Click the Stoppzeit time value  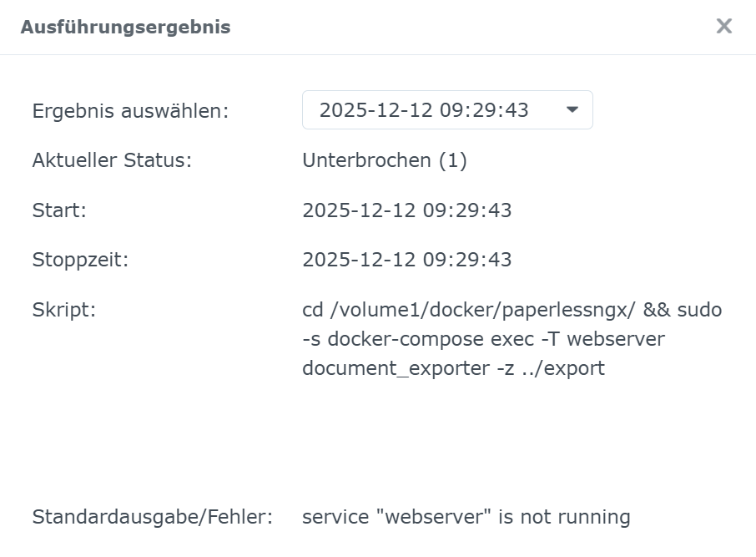click(x=407, y=260)
